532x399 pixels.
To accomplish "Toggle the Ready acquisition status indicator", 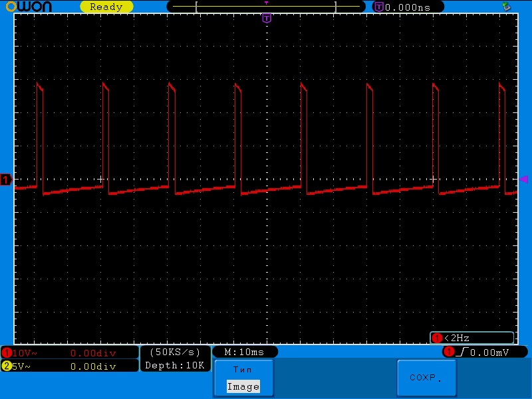I will (x=106, y=7).
